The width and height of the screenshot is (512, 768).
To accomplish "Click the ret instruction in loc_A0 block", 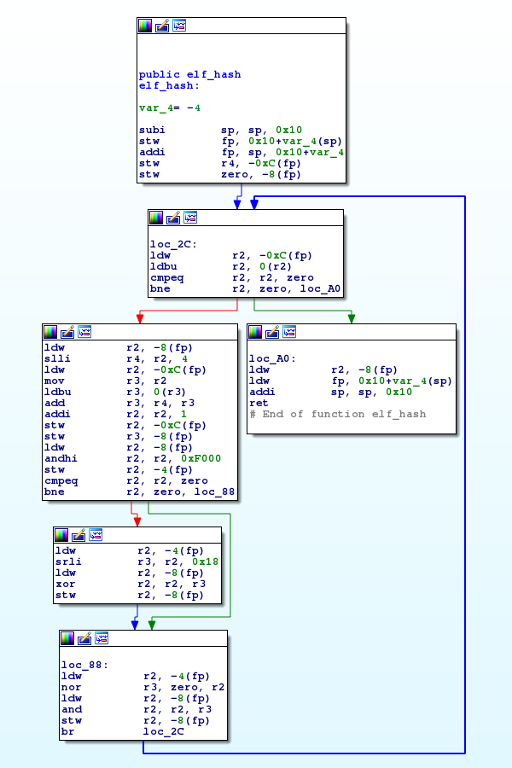I will (x=259, y=403).
